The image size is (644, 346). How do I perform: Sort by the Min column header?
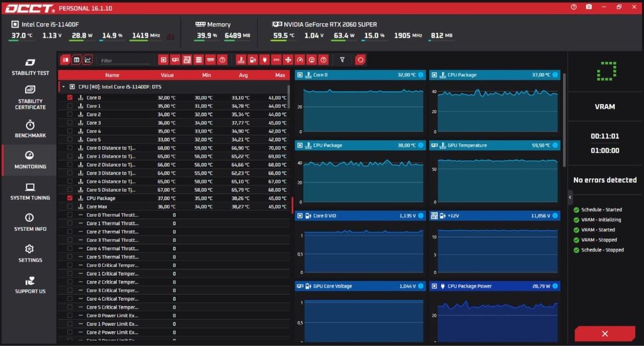tap(206, 75)
